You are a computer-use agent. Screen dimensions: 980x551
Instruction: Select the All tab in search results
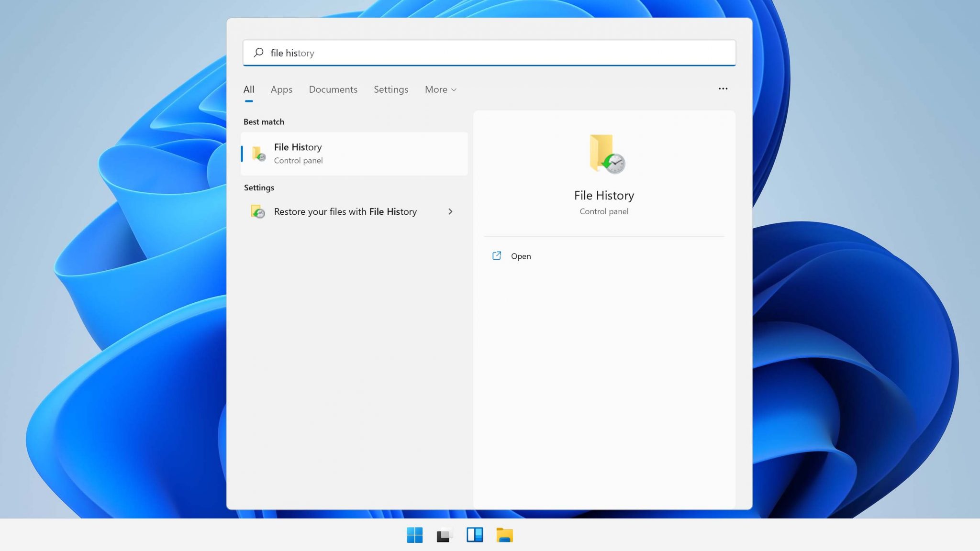point(249,89)
